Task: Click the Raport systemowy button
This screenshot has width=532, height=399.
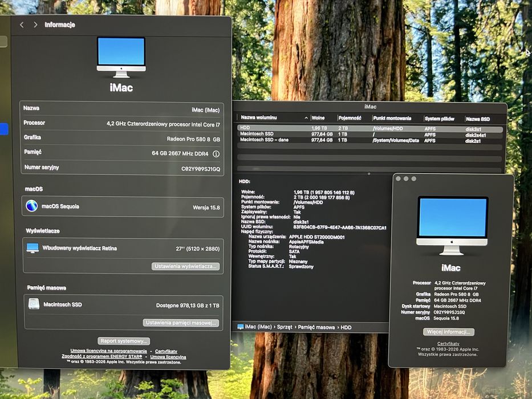Action: point(124,341)
